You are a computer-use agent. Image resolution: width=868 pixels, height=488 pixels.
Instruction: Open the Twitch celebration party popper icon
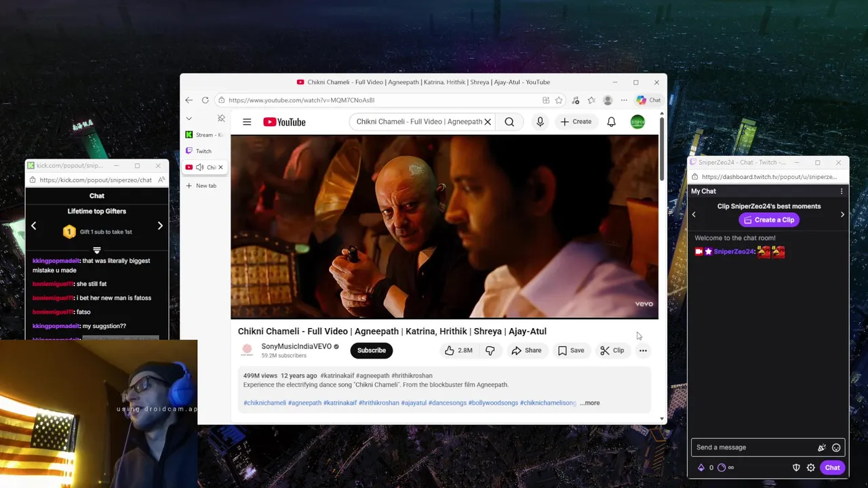point(821,447)
